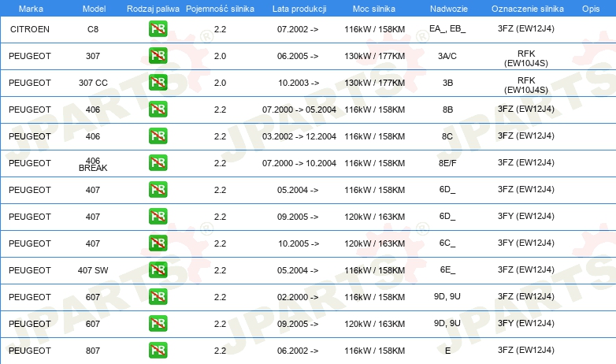Click production date 06.2005 -> cell
The width and height of the screenshot is (616, 364).
tap(298, 56)
